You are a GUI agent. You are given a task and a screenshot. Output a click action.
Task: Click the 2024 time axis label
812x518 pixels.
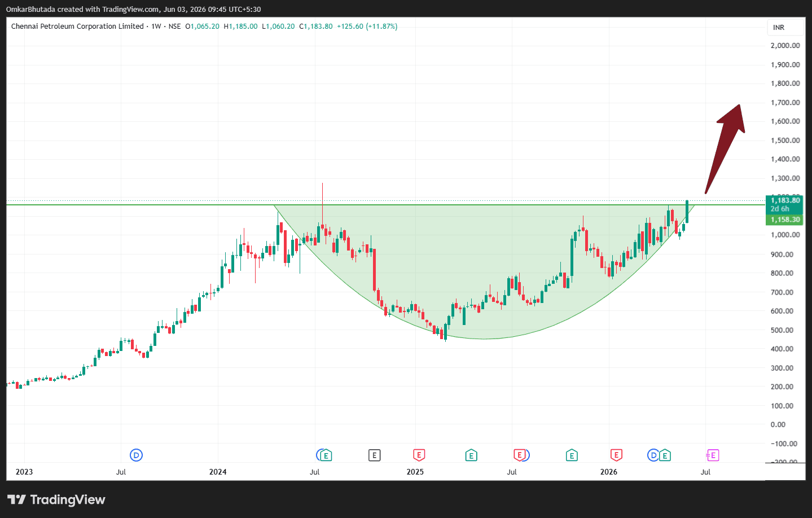tap(218, 472)
